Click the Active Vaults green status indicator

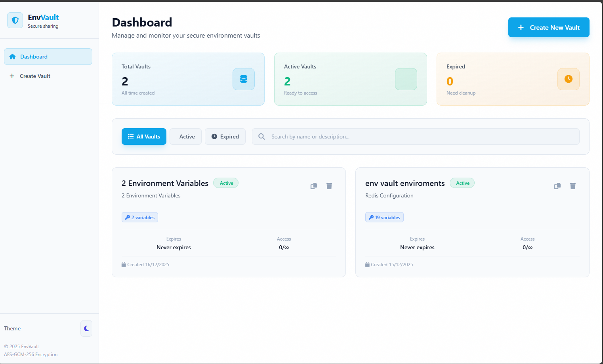[x=406, y=79]
